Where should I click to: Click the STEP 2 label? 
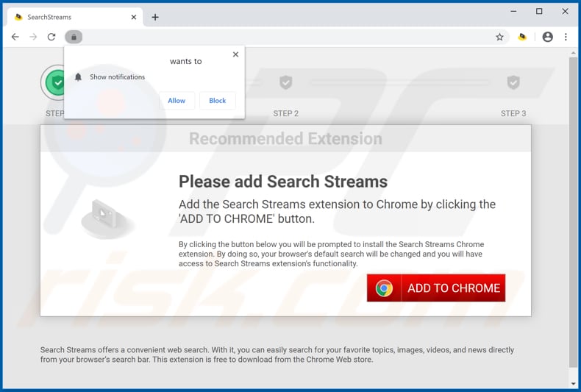point(285,113)
